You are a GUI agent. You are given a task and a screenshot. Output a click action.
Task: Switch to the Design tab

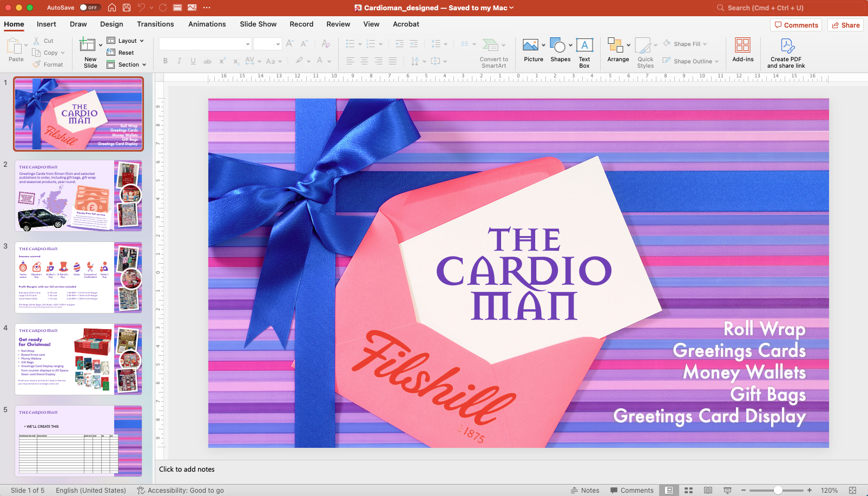point(111,24)
